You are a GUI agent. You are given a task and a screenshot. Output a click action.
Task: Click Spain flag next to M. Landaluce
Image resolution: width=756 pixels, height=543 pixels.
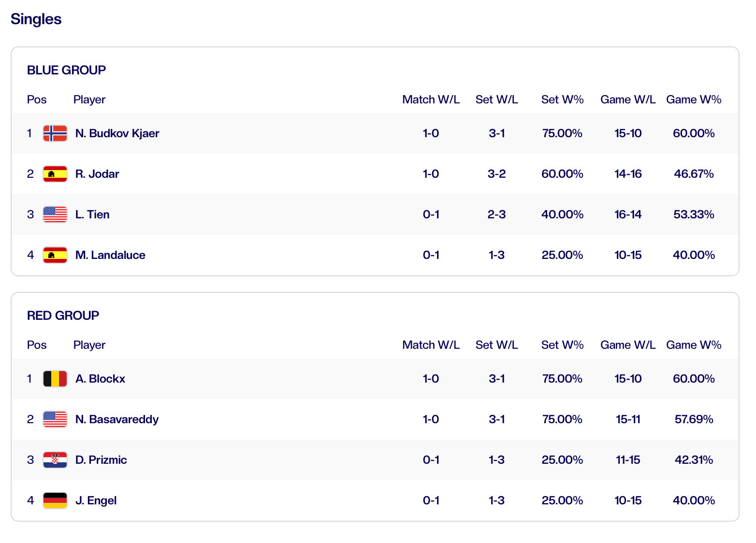(55, 255)
